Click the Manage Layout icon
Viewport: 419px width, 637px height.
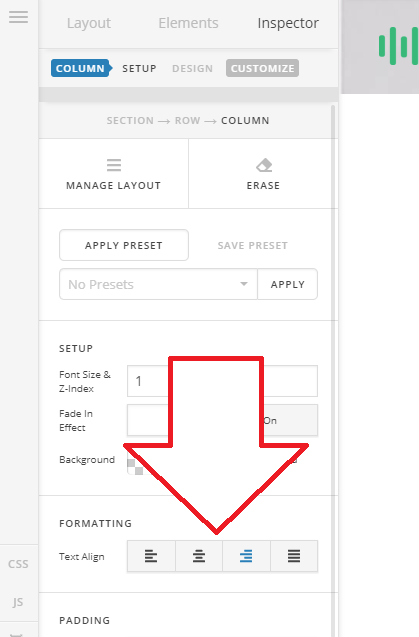point(114,165)
